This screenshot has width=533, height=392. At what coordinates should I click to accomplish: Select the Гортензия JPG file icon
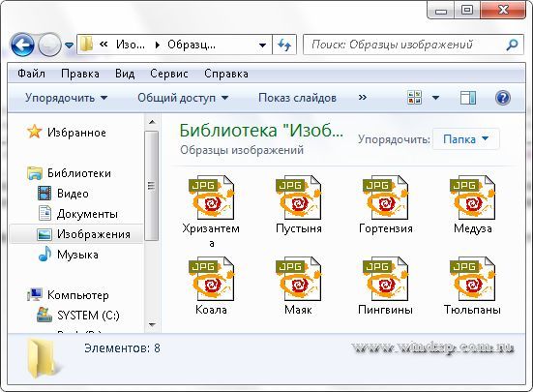(385, 197)
